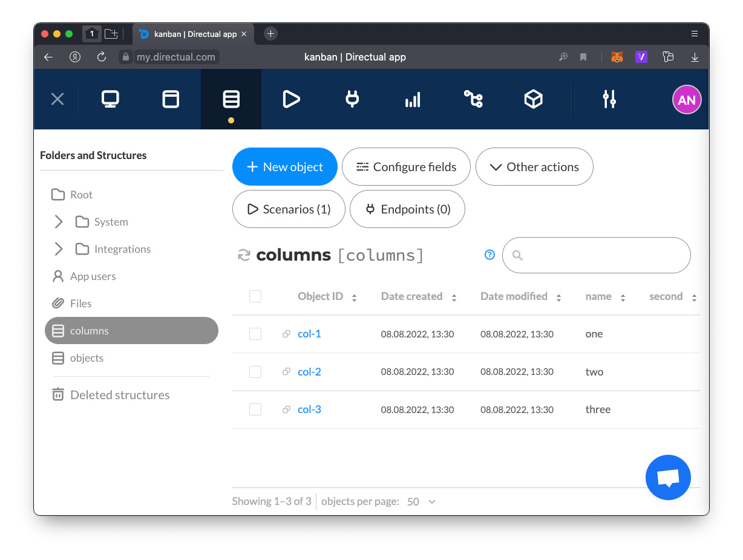Open the cube icon in top navigation

[533, 99]
